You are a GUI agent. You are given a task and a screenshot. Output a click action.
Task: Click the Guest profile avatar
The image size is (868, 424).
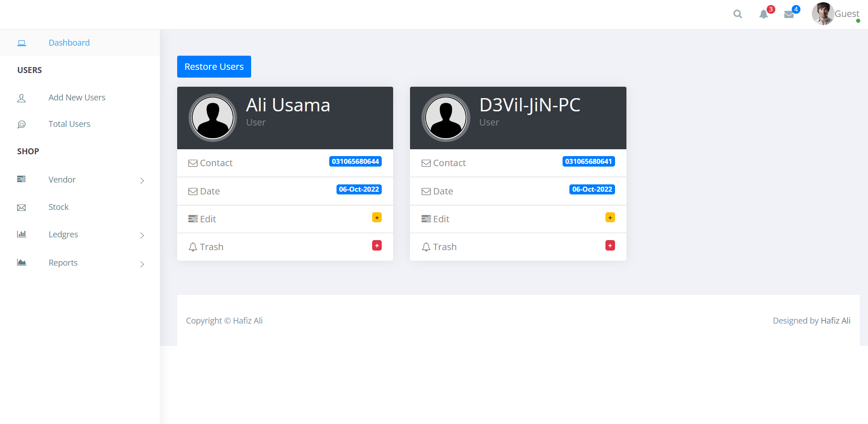[823, 14]
